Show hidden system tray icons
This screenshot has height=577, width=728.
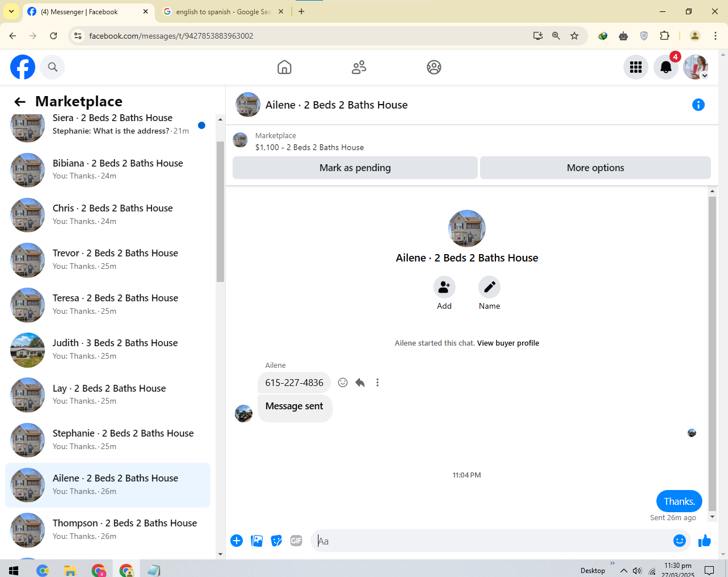(624, 571)
